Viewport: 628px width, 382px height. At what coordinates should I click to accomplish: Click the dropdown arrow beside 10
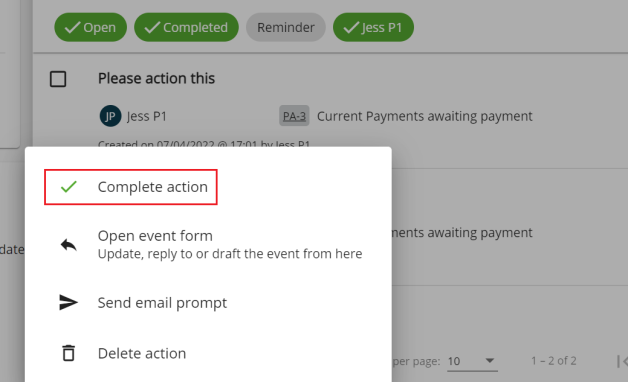[489, 360]
